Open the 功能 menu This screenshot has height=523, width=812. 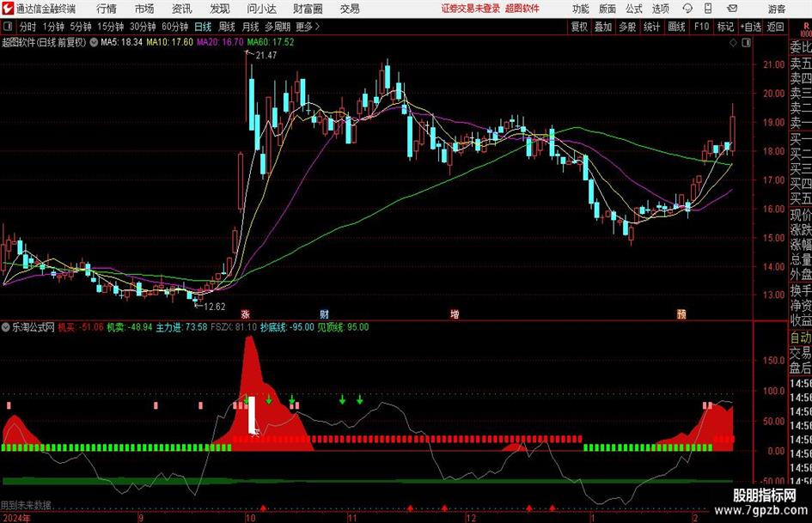pyautogui.click(x=581, y=9)
